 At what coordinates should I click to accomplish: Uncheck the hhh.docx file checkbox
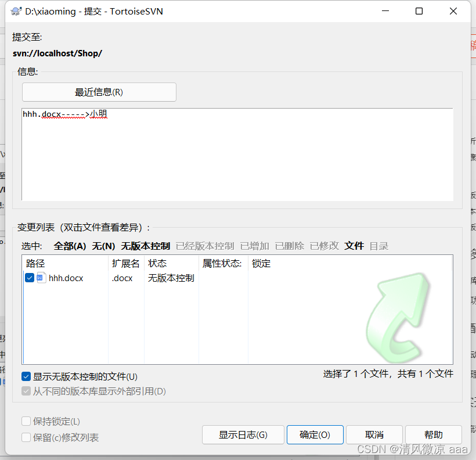point(30,278)
